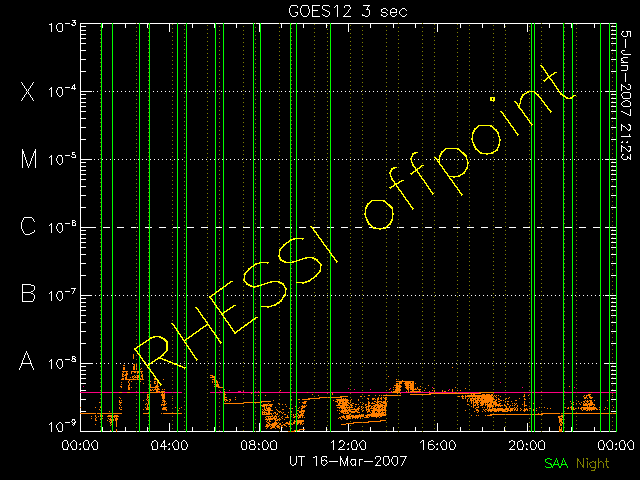Click the 16:00 time axis label

pos(438,444)
